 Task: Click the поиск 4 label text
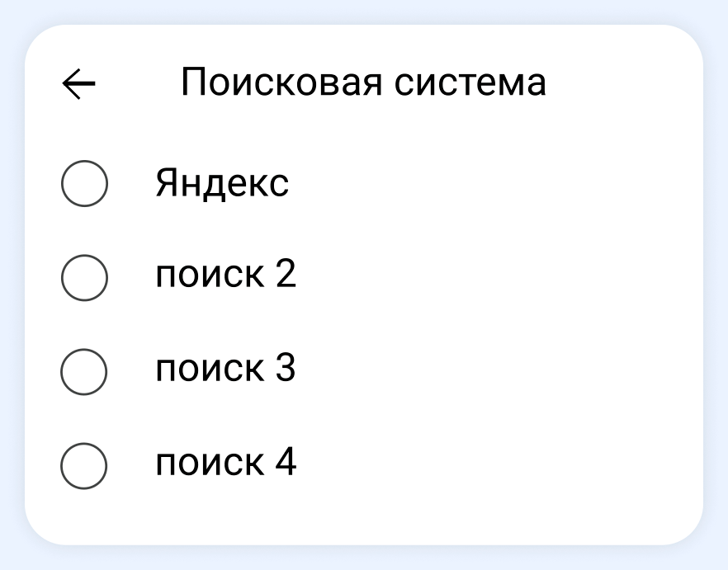tap(225, 463)
